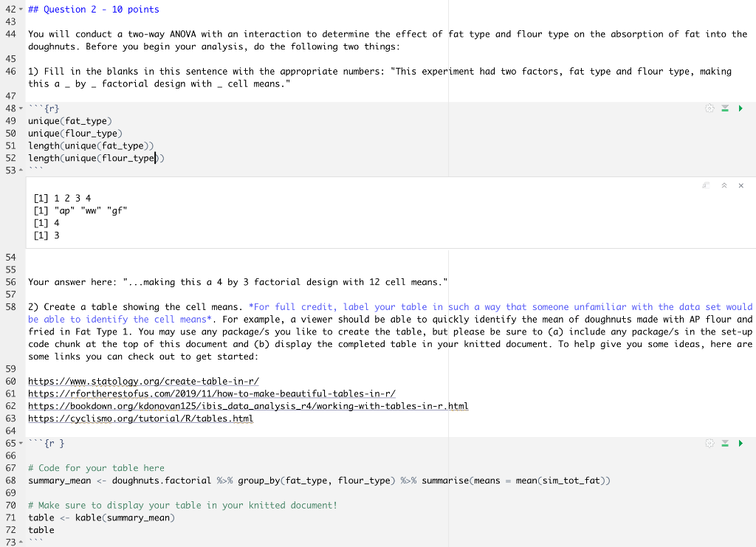
Task: Click 'length(unique(fat_type))' on line 51
Action: pyautogui.click(x=91, y=146)
